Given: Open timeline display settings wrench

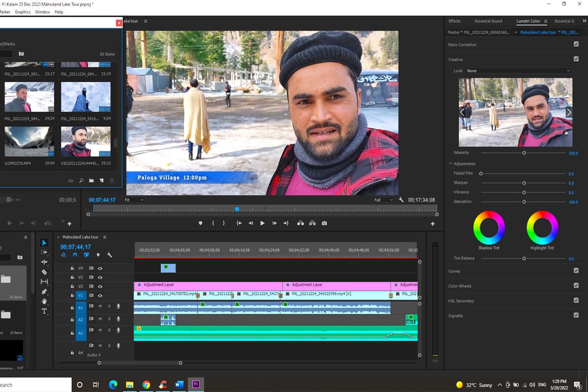Looking at the screenshot, I should click(x=109, y=255).
